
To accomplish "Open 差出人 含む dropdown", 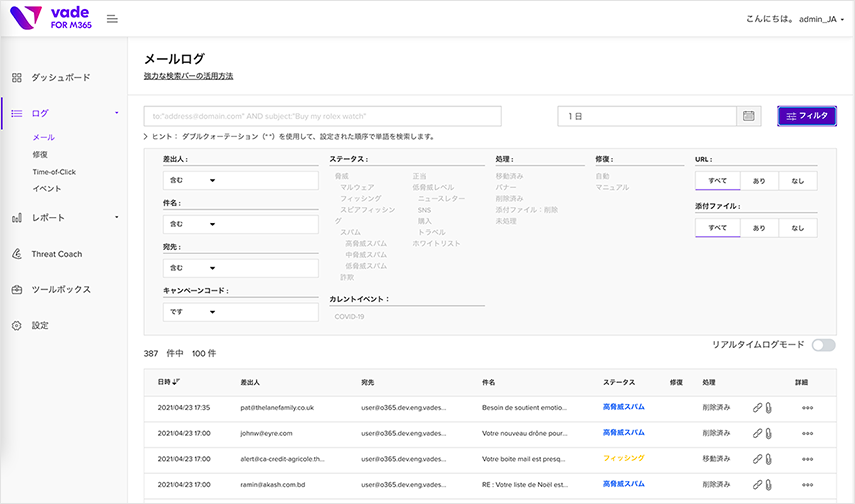I will pyautogui.click(x=192, y=181).
